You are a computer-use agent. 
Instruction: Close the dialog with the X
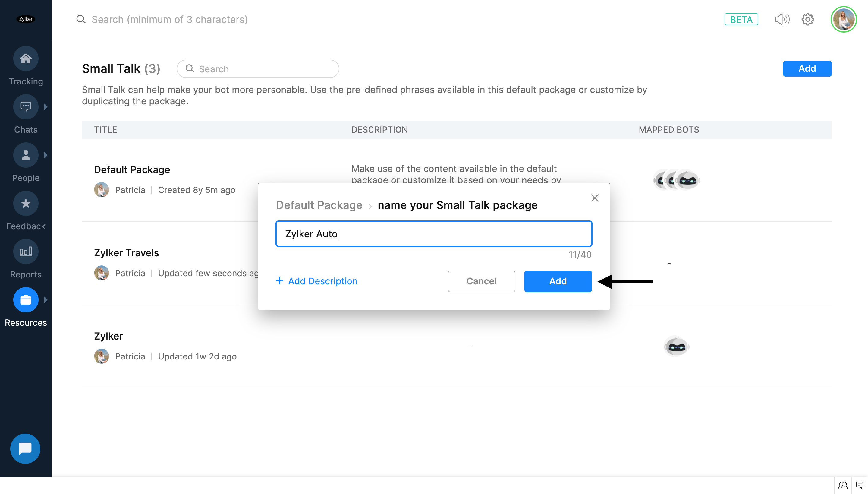click(595, 198)
